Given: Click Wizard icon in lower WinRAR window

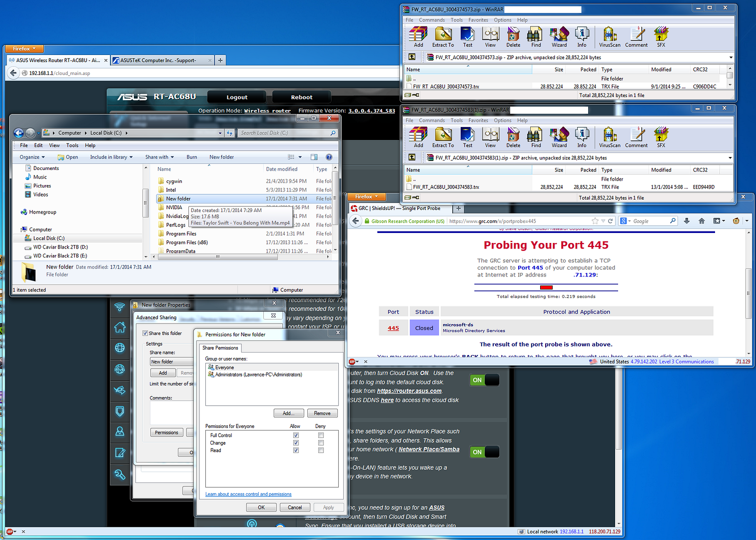Looking at the screenshot, I should pos(559,136).
